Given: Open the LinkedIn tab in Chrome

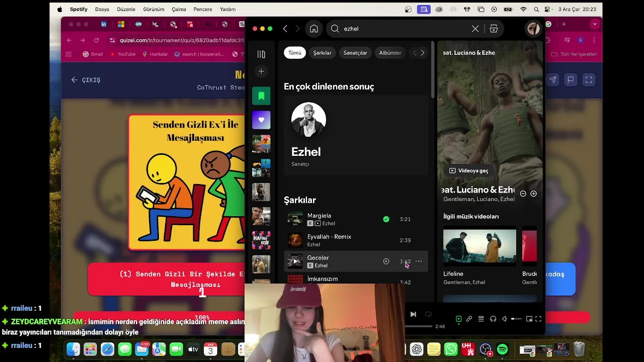Looking at the screenshot, I should (x=104, y=24).
